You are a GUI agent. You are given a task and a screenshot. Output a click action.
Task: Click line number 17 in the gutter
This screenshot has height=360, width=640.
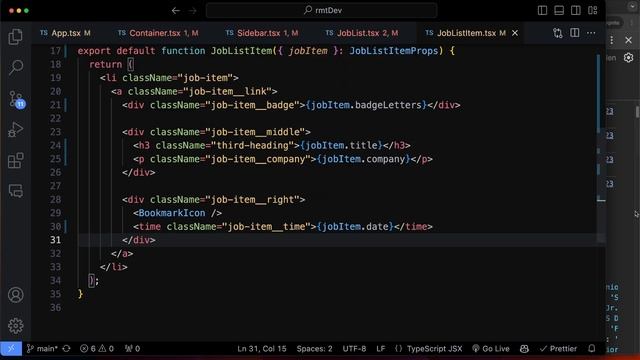(x=56, y=51)
